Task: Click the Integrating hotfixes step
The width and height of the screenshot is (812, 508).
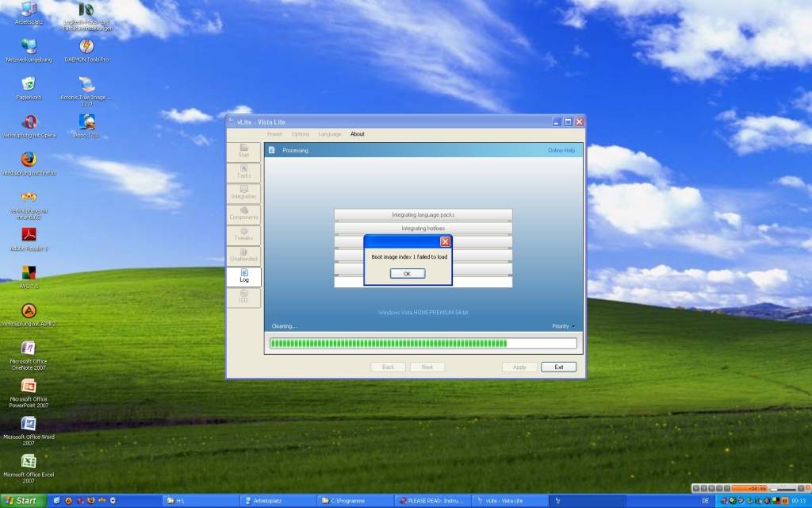Action: click(423, 228)
